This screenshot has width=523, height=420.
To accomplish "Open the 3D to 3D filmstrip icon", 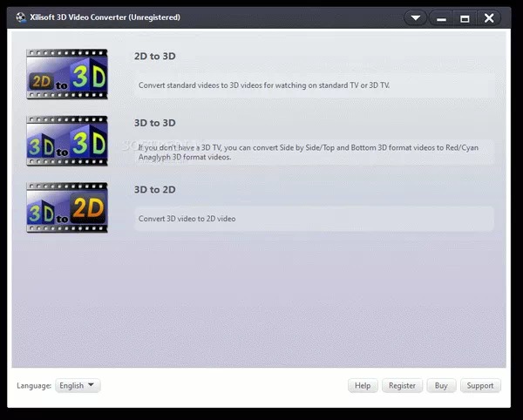I will pos(67,140).
